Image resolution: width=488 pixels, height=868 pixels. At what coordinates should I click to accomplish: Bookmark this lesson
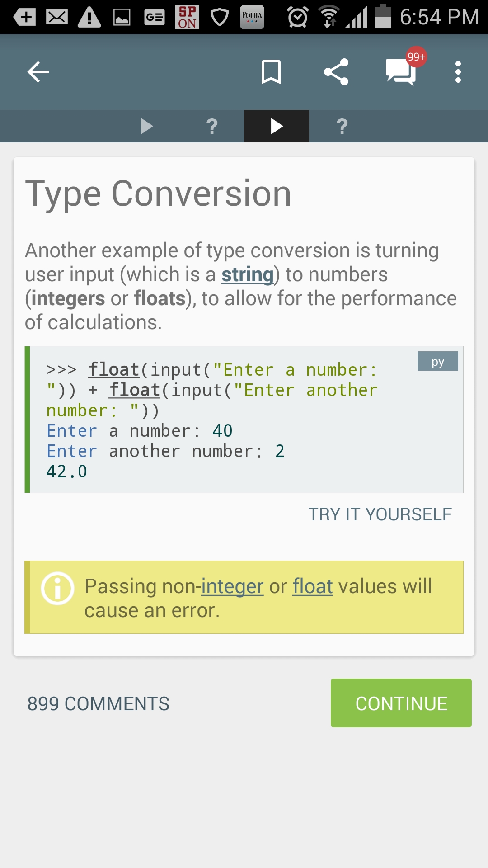[271, 72]
